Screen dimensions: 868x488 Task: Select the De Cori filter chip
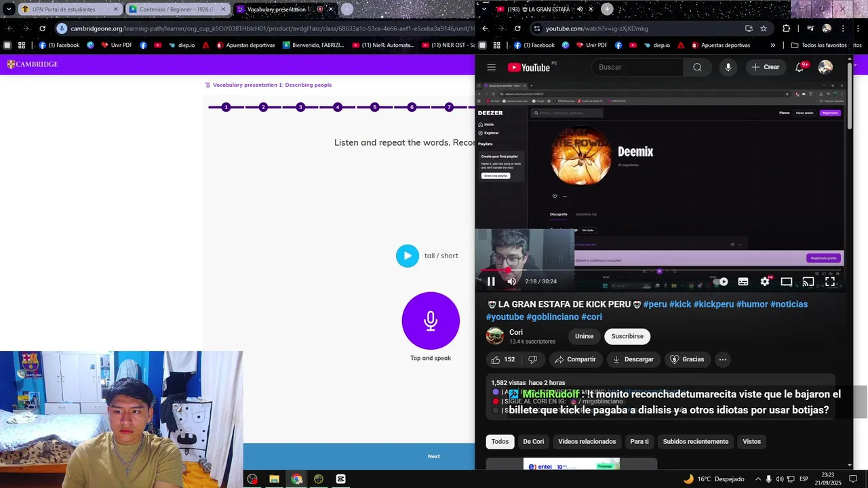coord(533,441)
